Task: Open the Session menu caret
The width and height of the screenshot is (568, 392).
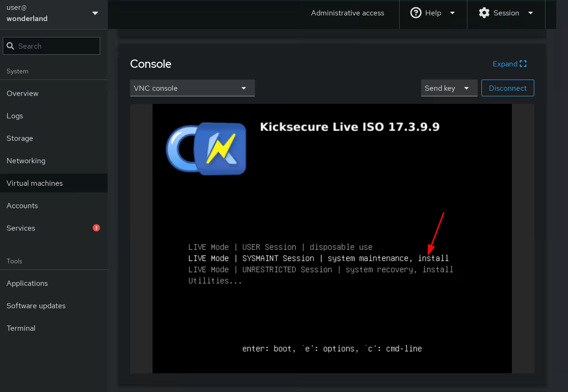Action: pos(531,13)
